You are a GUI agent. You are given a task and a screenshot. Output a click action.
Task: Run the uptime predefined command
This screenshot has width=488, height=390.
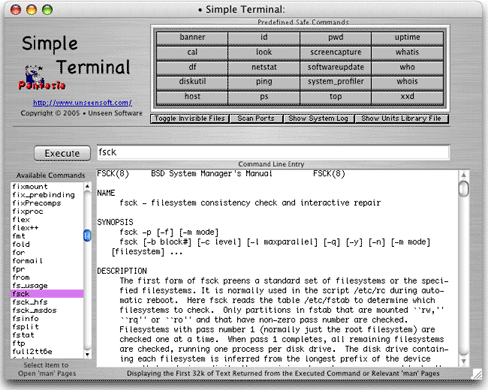pos(407,38)
